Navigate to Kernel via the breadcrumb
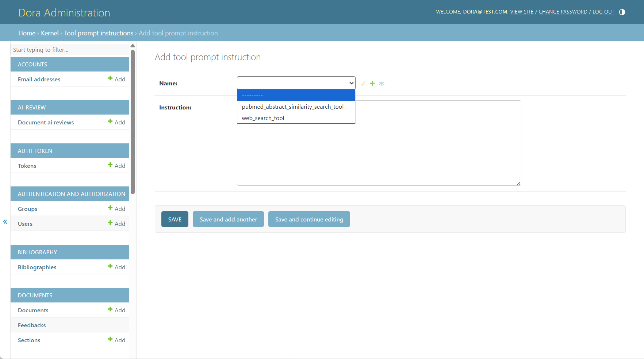This screenshot has width=644, height=359. (x=50, y=33)
